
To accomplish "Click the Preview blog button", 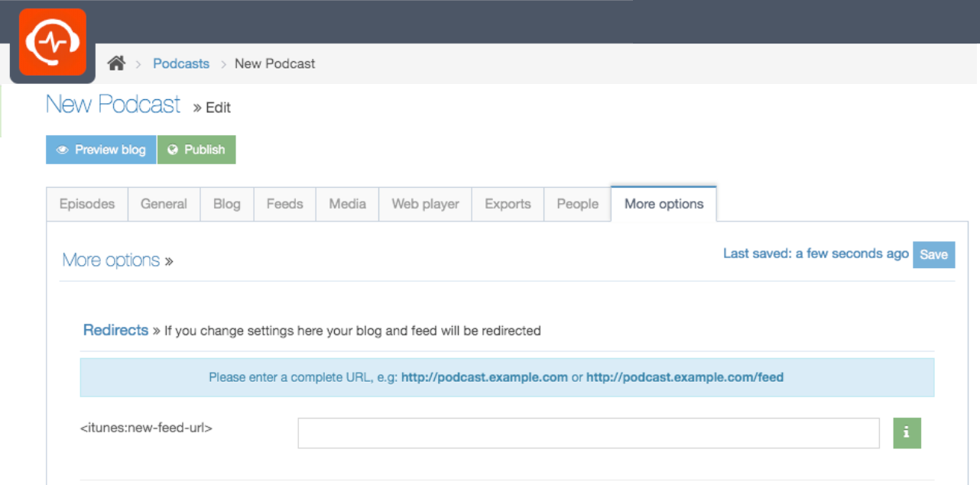I will coord(101,150).
